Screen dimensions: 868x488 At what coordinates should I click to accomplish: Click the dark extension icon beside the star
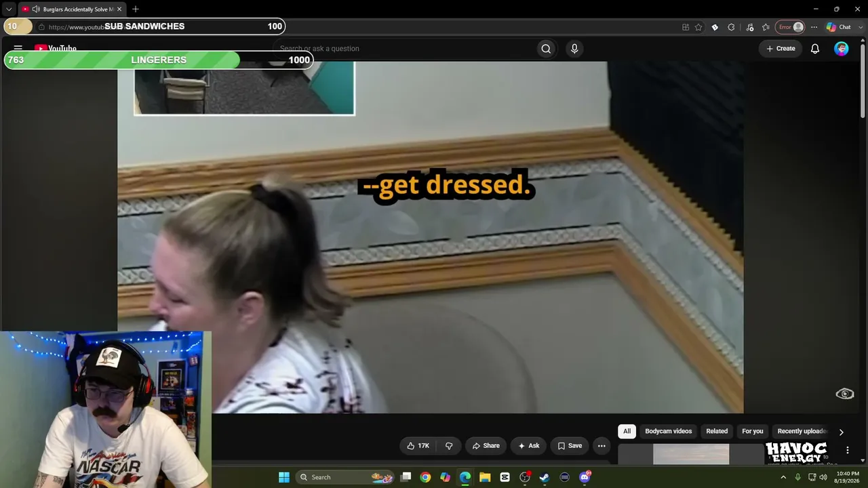pyautogui.click(x=715, y=27)
